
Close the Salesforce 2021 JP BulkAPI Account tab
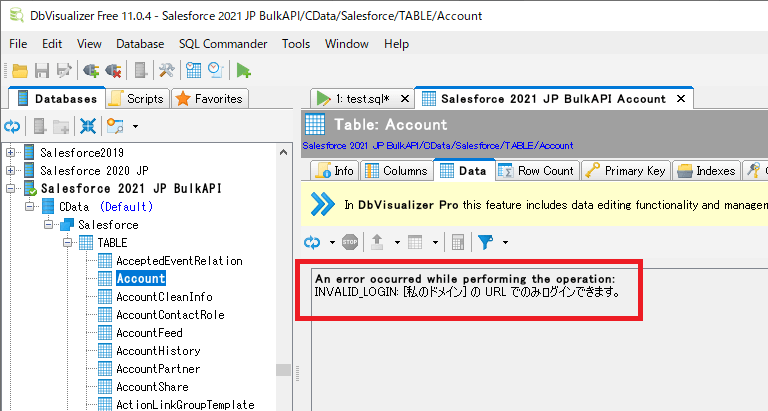pyautogui.click(x=681, y=98)
